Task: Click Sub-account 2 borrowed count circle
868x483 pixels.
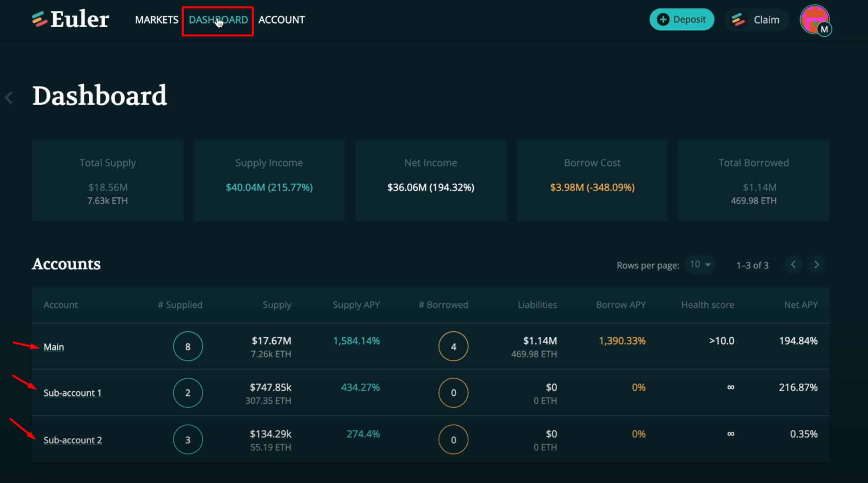Action: 453,440
